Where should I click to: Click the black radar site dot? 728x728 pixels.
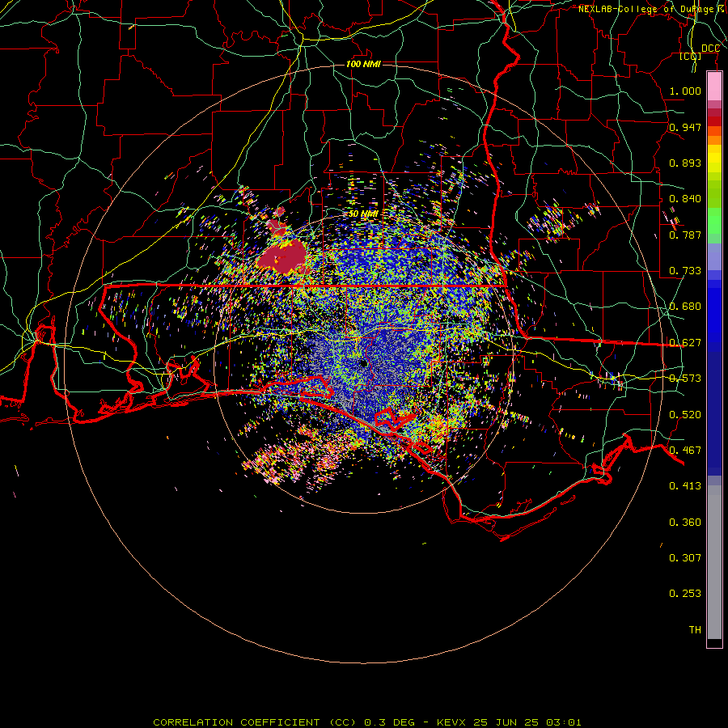pyautogui.click(x=364, y=363)
